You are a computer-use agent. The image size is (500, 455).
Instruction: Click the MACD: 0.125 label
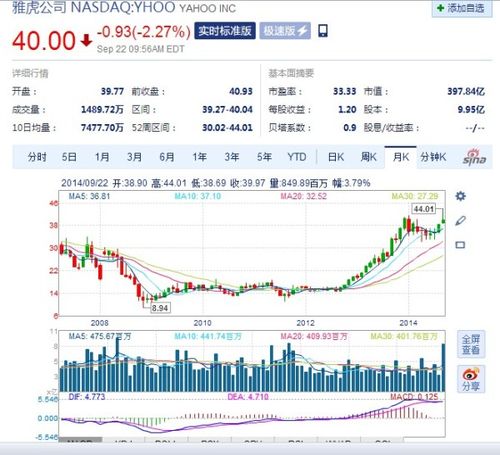click(x=414, y=397)
